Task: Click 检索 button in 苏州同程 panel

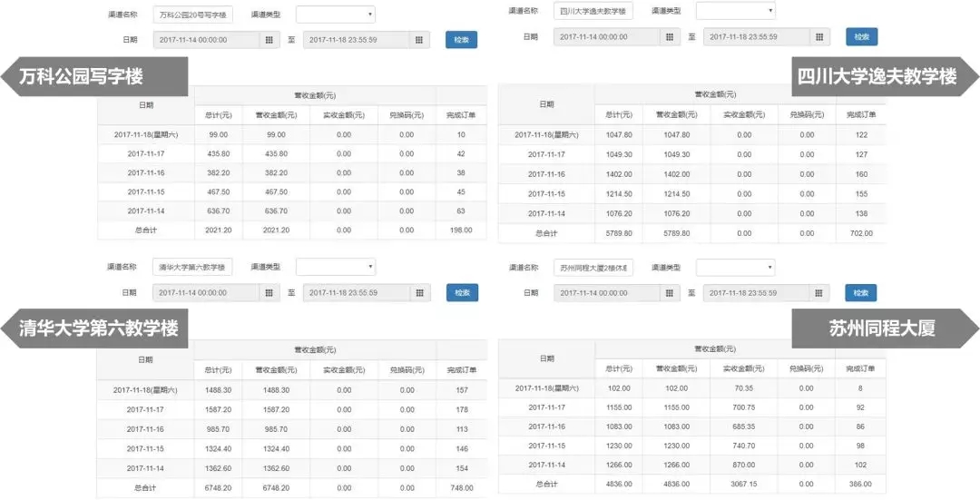Action: click(x=861, y=292)
